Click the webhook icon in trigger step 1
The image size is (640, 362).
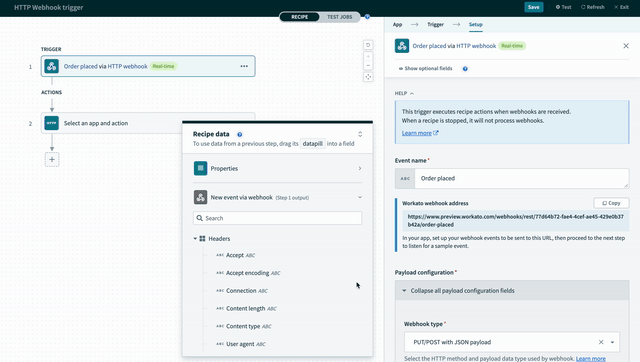tap(52, 66)
